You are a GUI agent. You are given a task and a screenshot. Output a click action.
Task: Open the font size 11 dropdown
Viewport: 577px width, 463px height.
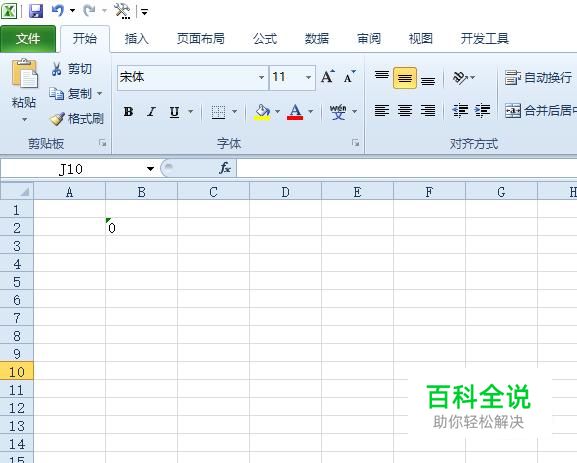[308, 77]
